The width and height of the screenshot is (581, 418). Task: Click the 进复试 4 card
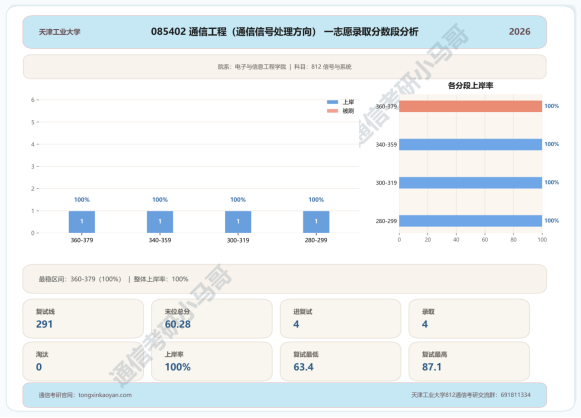click(341, 319)
